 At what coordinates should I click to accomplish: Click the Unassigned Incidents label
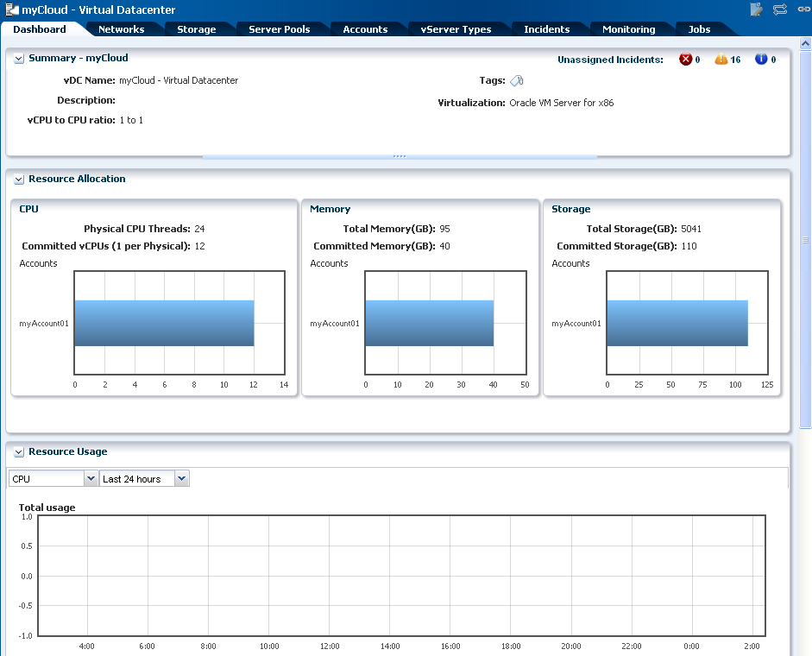[x=610, y=60]
